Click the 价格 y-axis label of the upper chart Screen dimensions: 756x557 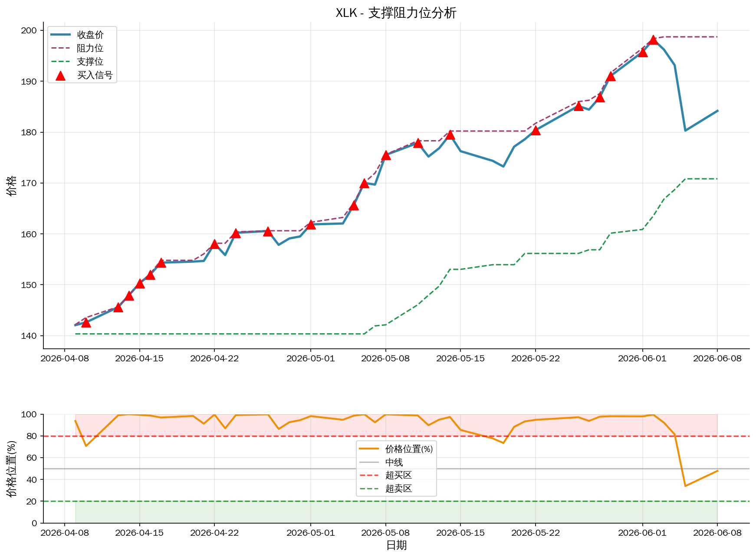pyautogui.click(x=12, y=186)
